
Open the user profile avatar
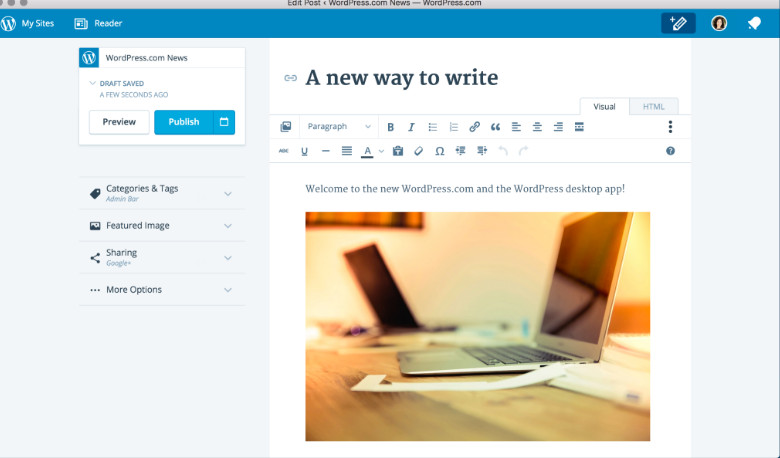click(719, 23)
